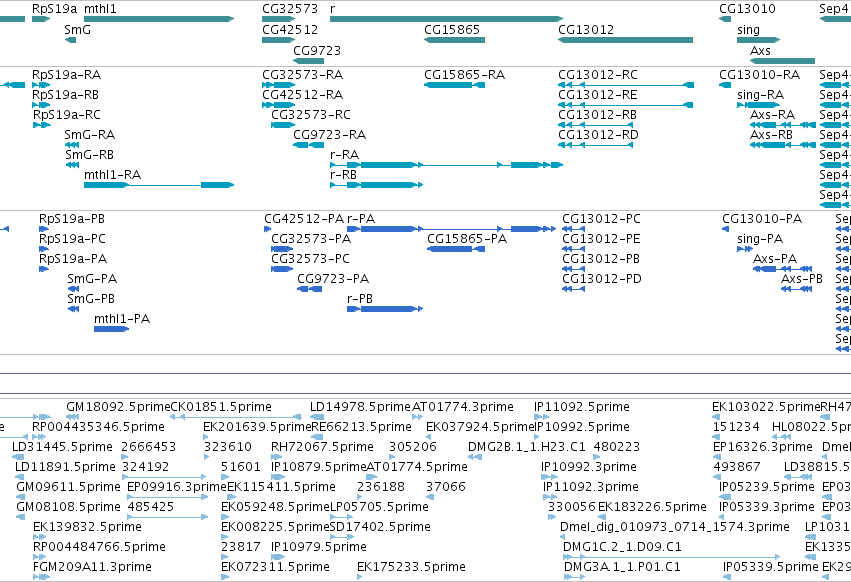Screen dimensions: 851x582
Task: Select the r-PB protein feature
Action: tap(385, 309)
